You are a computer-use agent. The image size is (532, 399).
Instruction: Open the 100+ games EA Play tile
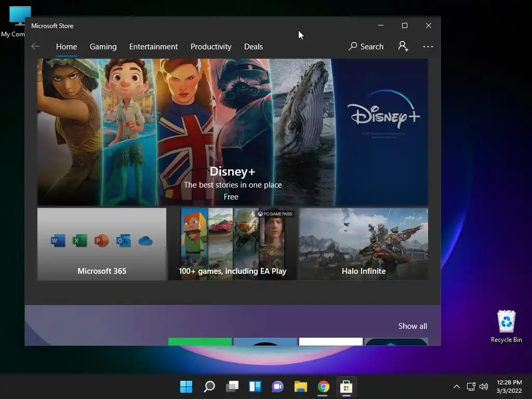pos(232,244)
